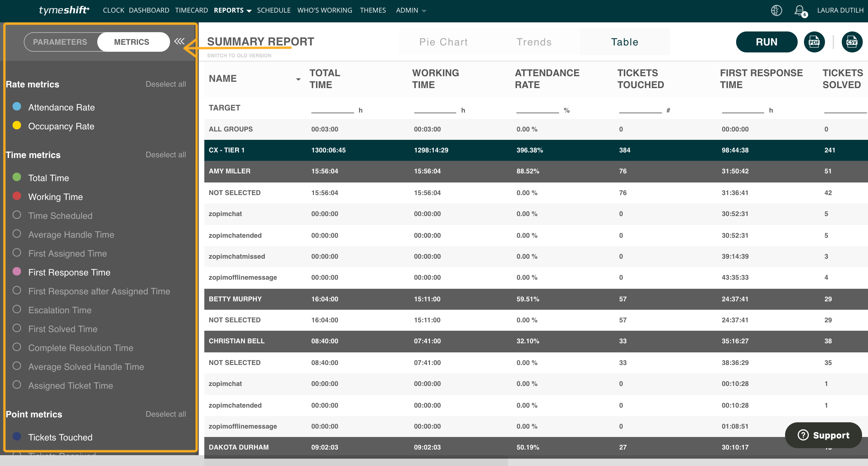868x466 pixels.
Task: Select the All Groups row
Action: click(536, 129)
